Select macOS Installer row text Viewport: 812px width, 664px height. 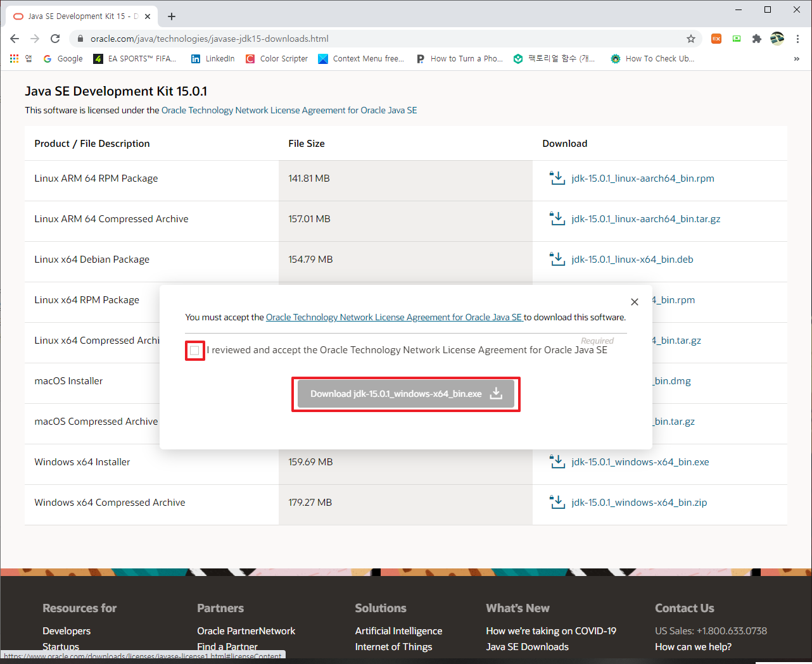coord(68,381)
